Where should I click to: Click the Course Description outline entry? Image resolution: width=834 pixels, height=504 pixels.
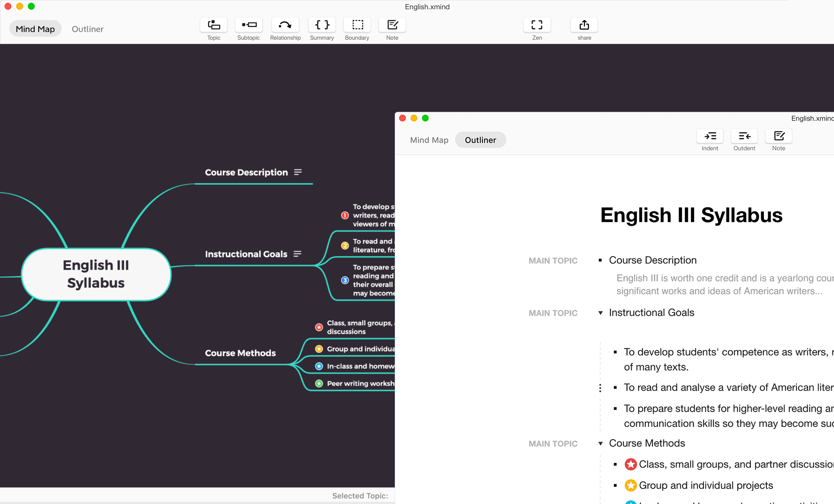tap(653, 260)
